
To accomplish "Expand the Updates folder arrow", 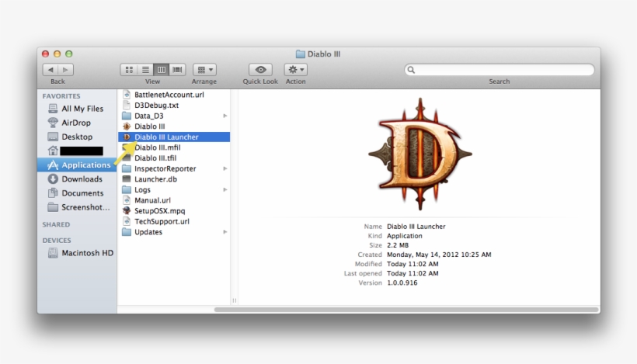I will (225, 232).
